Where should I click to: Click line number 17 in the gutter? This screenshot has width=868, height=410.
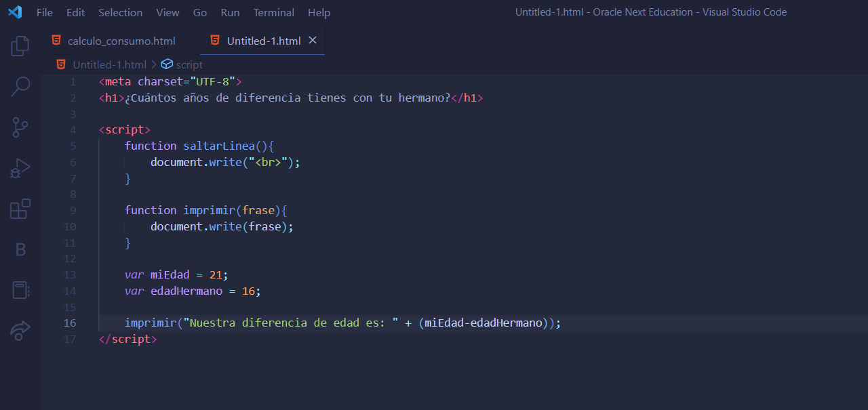click(70, 340)
